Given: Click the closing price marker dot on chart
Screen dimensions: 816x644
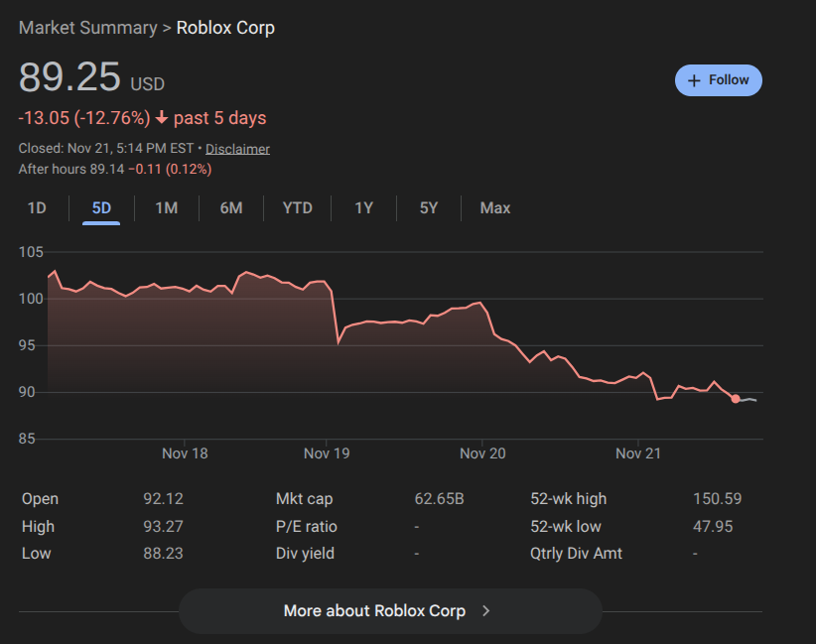Looking at the screenshot, I should pos(736,399).
